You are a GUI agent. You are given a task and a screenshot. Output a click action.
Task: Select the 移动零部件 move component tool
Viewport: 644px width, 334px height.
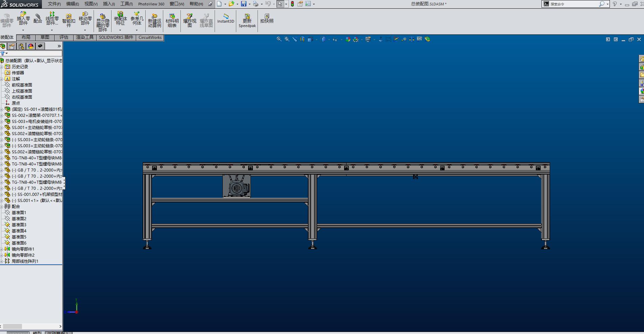coord(85,18)
